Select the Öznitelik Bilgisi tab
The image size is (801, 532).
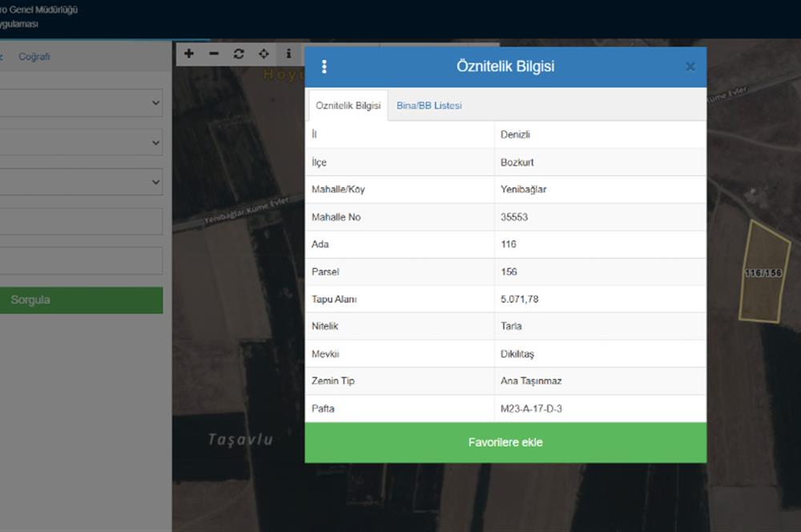click(x=348, y=106)
